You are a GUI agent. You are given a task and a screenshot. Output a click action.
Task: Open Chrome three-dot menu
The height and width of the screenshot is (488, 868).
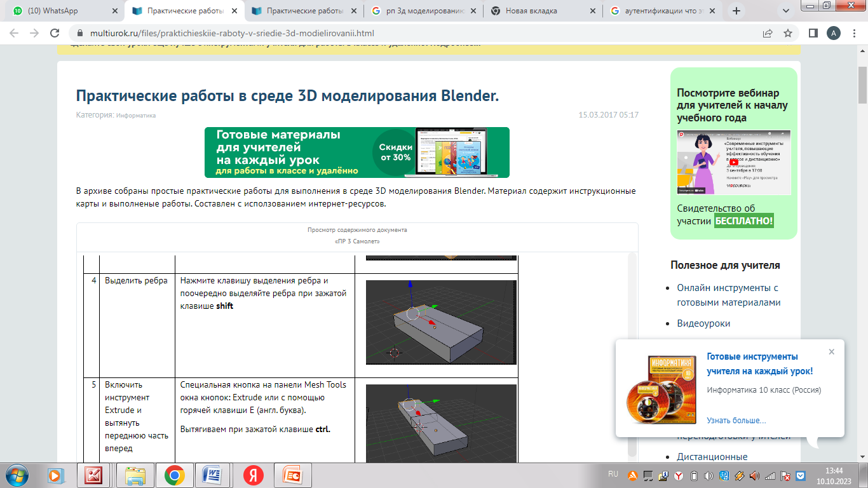pos(853,33)
